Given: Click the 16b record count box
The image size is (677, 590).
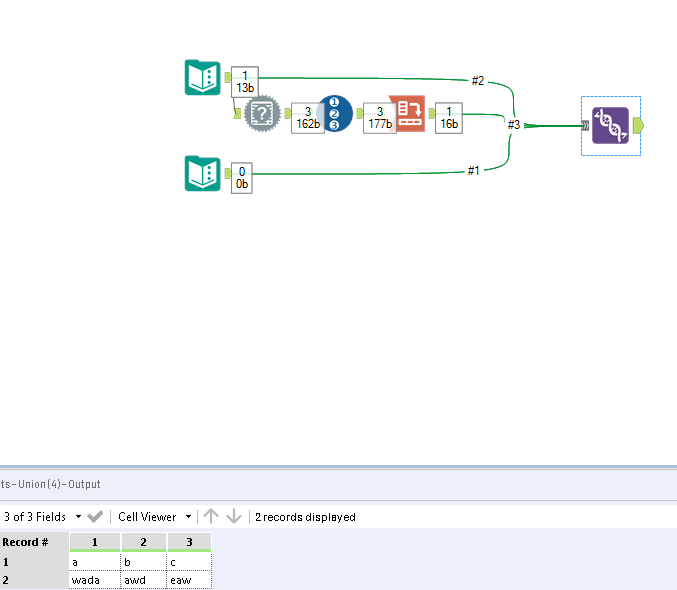Looking at the screenshot, I should click(x=449, y=118).
